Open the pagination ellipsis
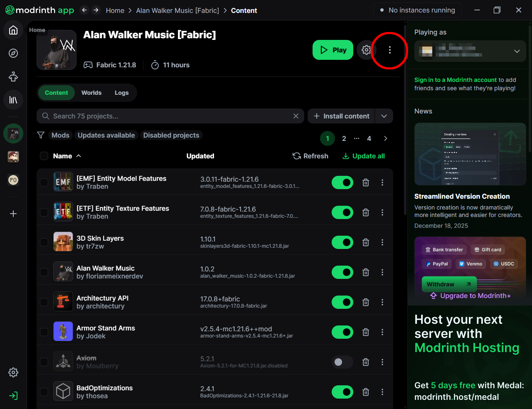This screenshot has height=409, width=532. point(357,138)
